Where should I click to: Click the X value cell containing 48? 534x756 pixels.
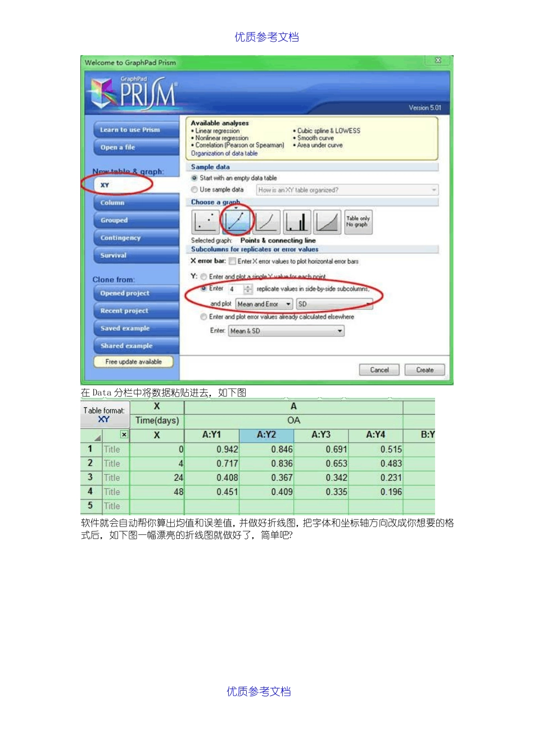point(157,492)
